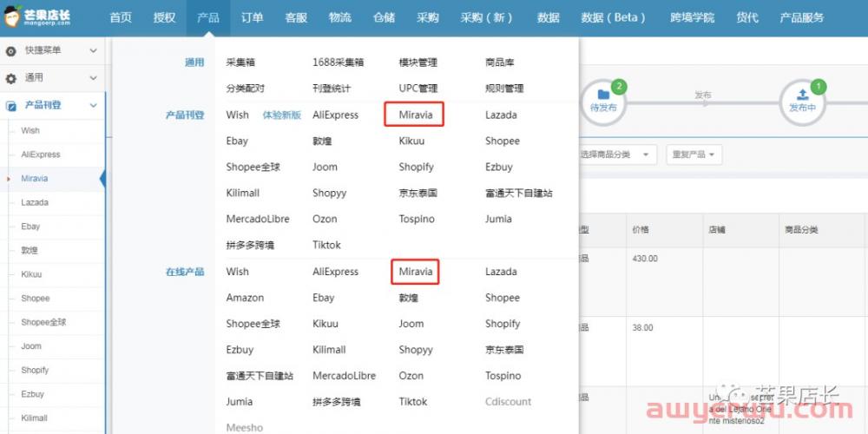Collapse the sidebar 产品刊登 section chevron

pyautogui.click(x=93, y=106)
